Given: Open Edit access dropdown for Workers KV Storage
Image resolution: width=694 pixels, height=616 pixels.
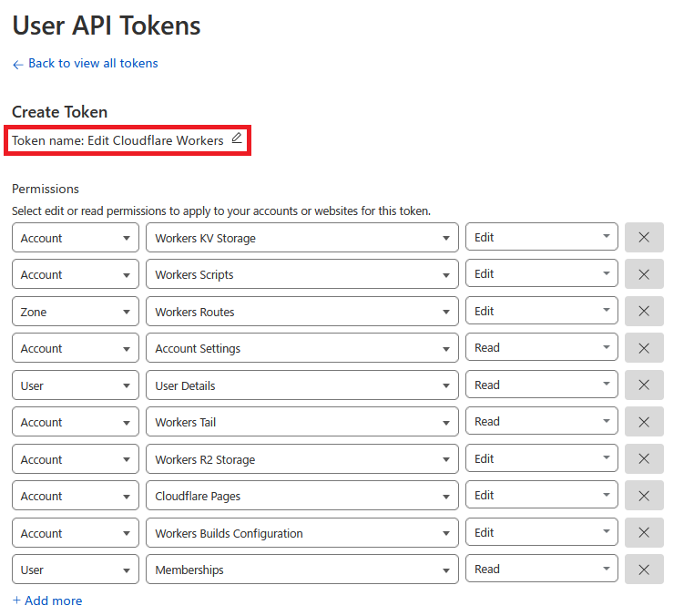Looking at the screenshot, I should [x=542, y=237].
